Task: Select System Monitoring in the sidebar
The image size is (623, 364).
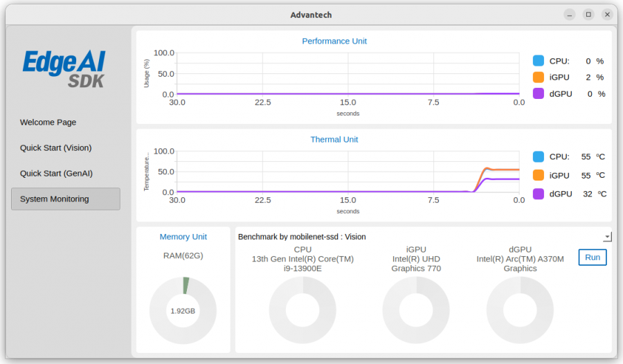Action: click(x=66, y=199)
